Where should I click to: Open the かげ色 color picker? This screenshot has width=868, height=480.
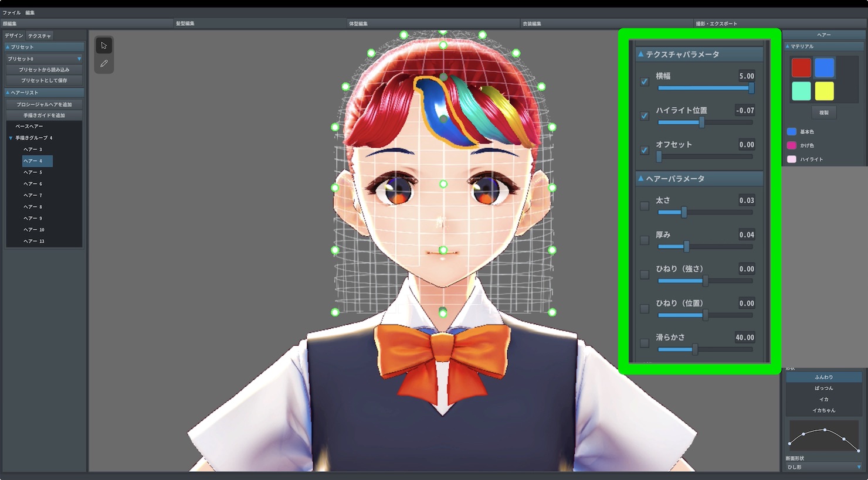792,145
